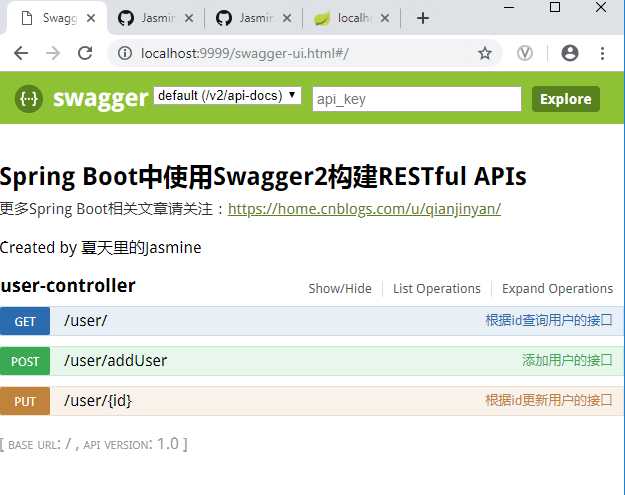625x495 pixels.
Task: Click Show/Hide for user-controller
Action: point(340,288)
